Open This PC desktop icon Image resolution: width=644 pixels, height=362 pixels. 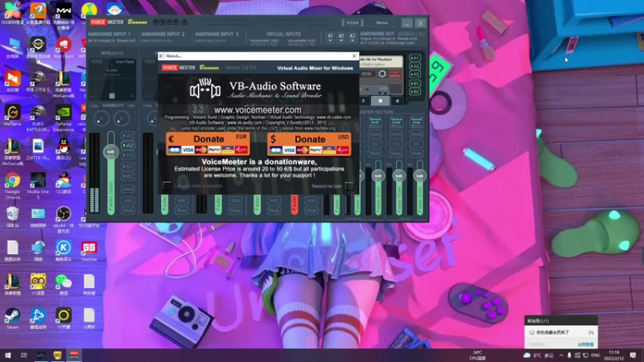12,47
